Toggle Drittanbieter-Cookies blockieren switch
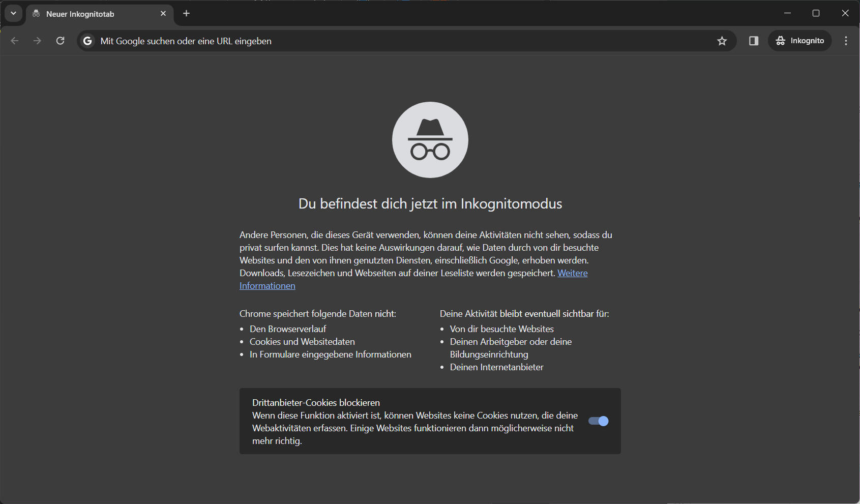860x504 pixels. coord(599,421)
